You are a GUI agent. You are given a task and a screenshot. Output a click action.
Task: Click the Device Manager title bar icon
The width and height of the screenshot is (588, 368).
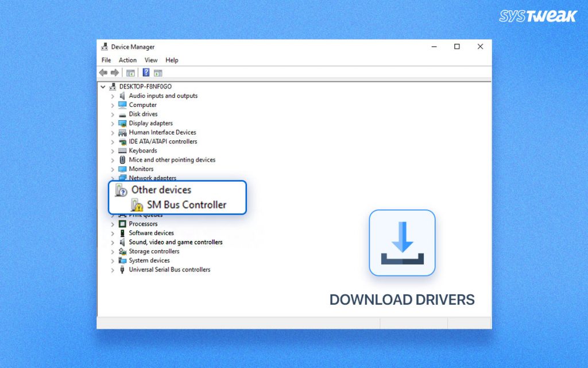tap(105, 47)
